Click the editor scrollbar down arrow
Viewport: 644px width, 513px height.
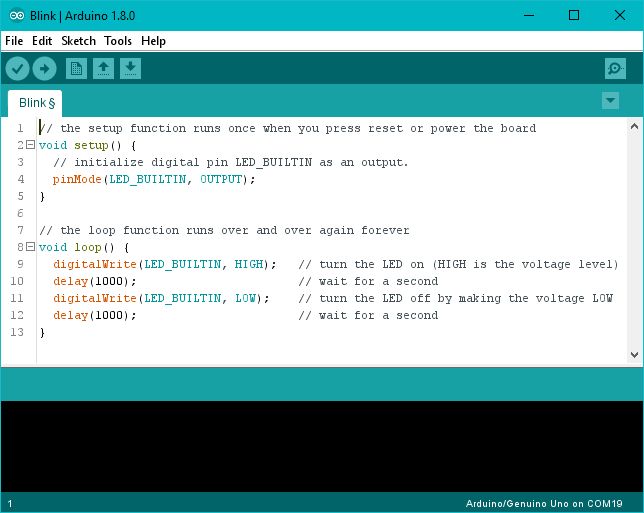(x=634, y=355)
